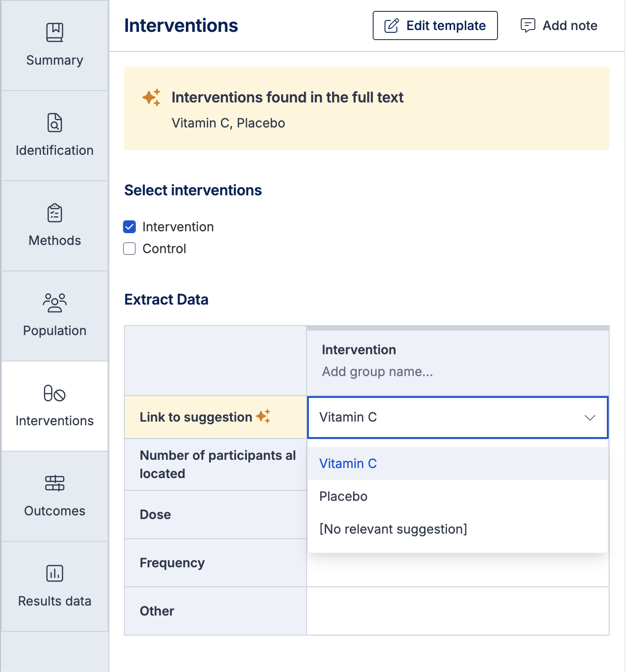Click the empty Other data cell
Viewport: 626px width, 672px height.
coord(457,611)
